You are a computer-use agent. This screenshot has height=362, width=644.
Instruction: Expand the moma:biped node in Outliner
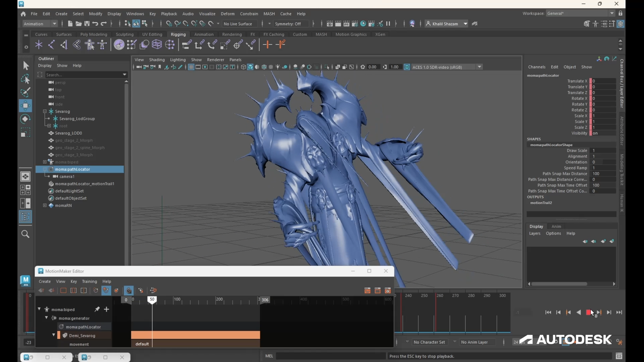[45, 162]
